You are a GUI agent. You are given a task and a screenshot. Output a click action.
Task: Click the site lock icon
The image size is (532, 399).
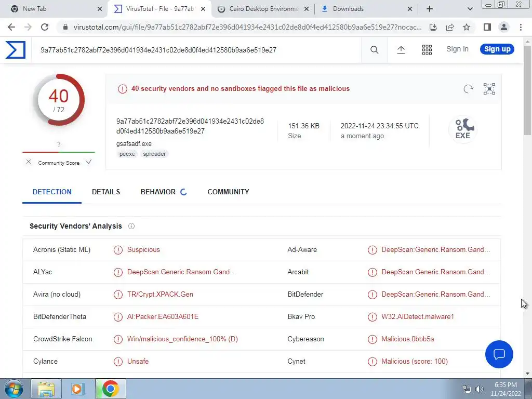pyautogui.click(x=65, y=27)
